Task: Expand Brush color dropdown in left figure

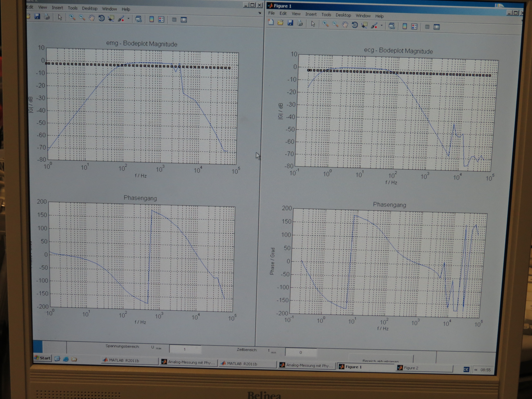Action: click(x=128, y=18)
